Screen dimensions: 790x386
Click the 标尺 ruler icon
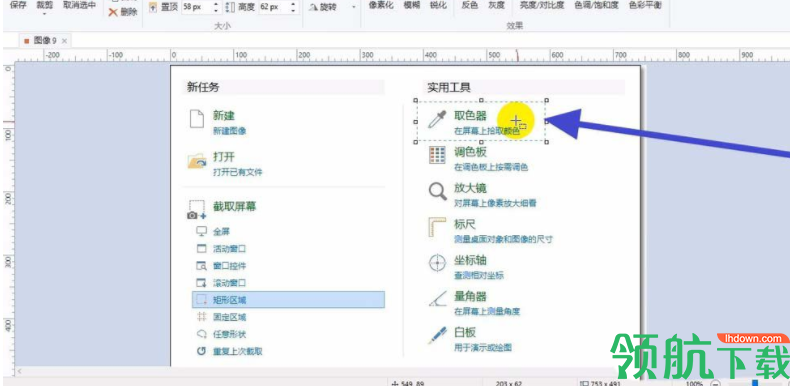[437, 227]
